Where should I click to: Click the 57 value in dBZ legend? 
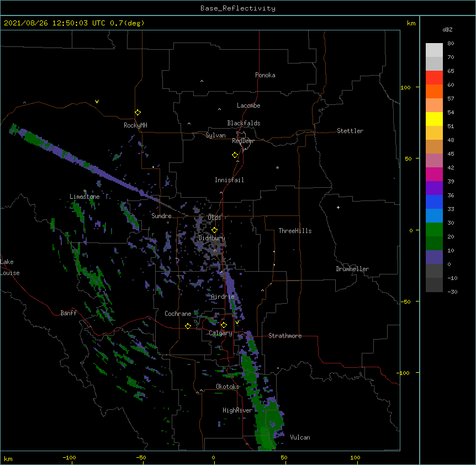pyautogui.click(x=451, y=99)
